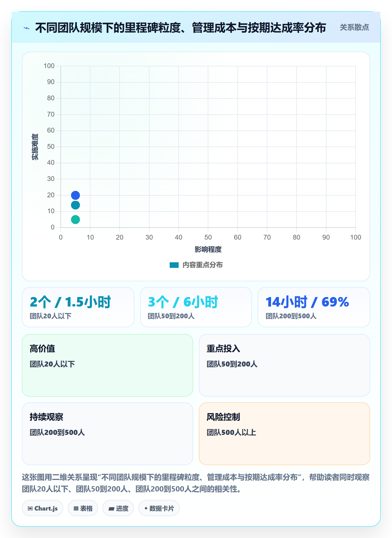Toggle the 内容重点分布 legend color swatch
392x538 pixels.
click(x=174, y=265)
